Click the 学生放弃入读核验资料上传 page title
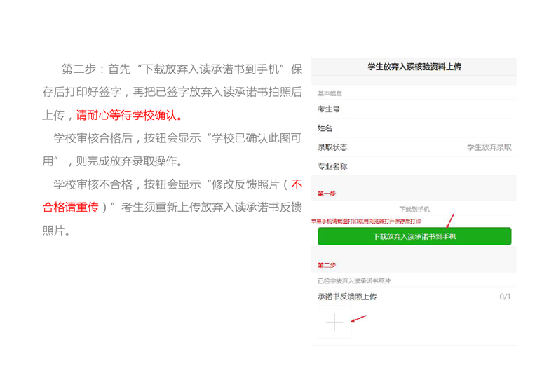556x392 pixels. click(414, 67)
